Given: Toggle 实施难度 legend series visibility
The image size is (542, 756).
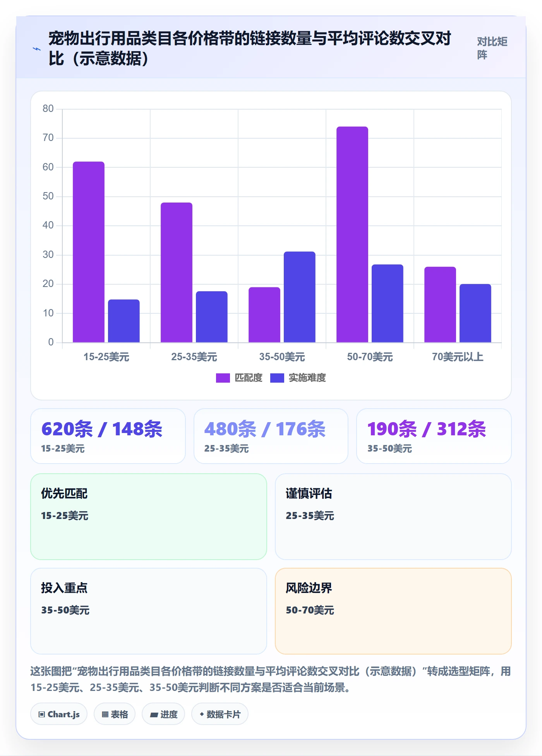Looking at the screenshot, I should coord(298,378).
